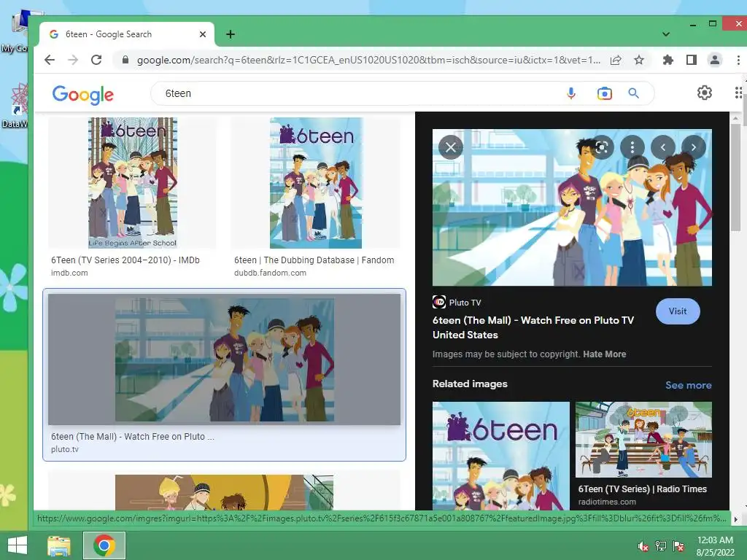
Task: See more related images
Action: click(689, 385)
